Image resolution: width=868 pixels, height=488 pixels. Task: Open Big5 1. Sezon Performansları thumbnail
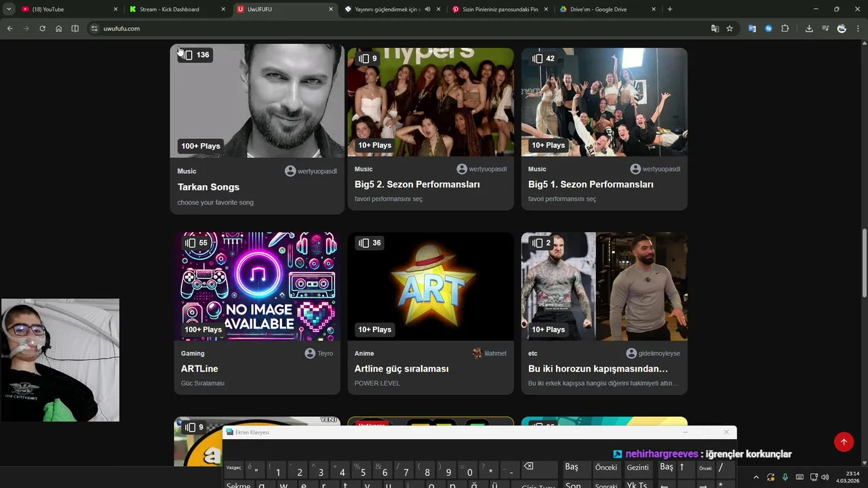point(604,102)
